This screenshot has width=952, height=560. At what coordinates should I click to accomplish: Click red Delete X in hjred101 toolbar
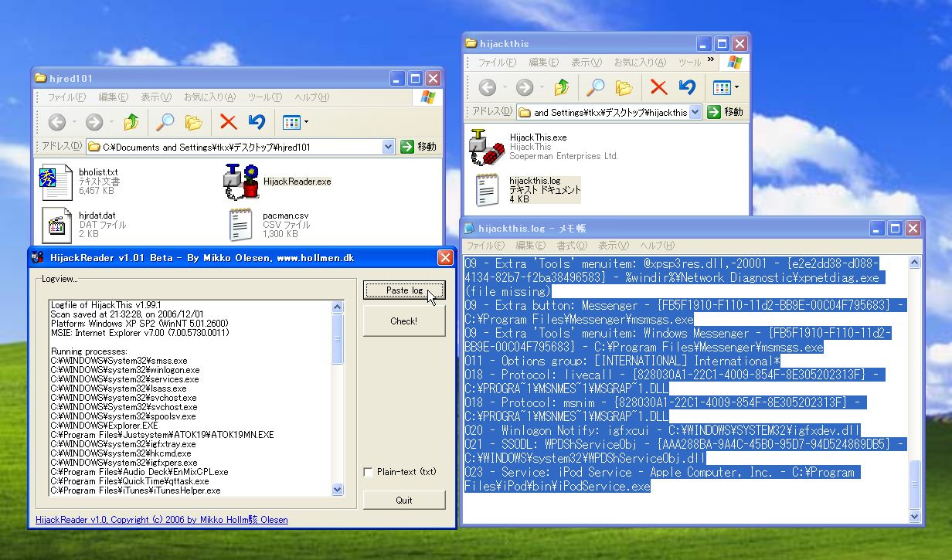tap(228, 122)
